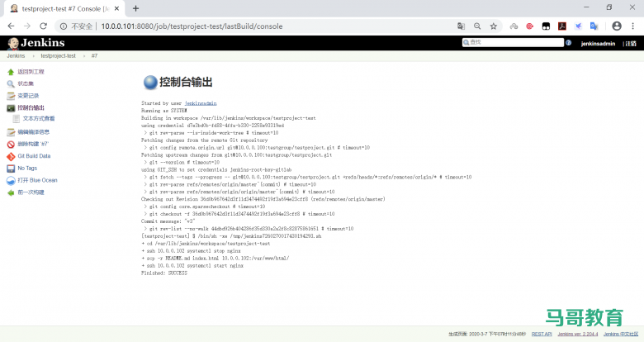Open Git Build Data sidebar link
Screen dimensions: 644x342
pyautogui.click(x=34, y=156)
